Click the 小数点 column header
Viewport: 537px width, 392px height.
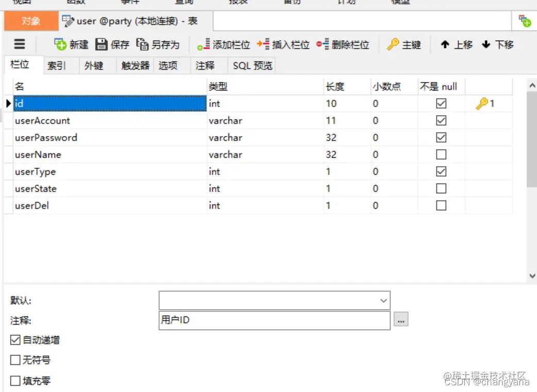pyautogui.click(x=394, y=86)
